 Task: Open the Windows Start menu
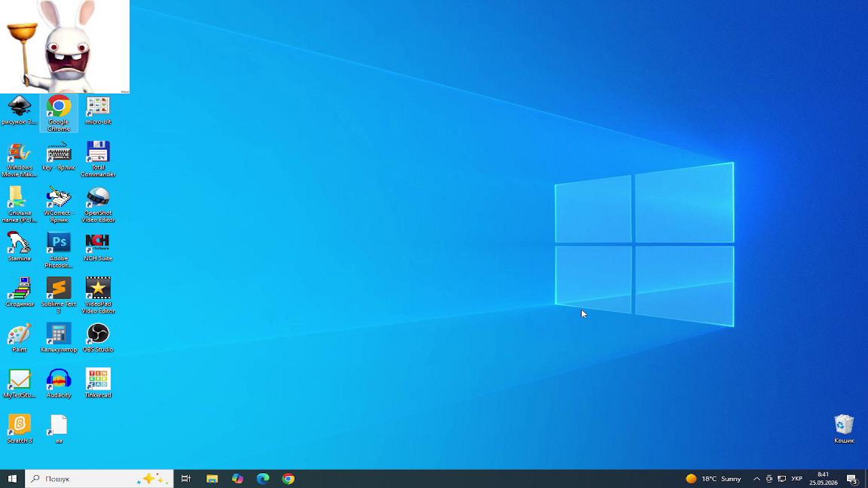click(12, 479)
